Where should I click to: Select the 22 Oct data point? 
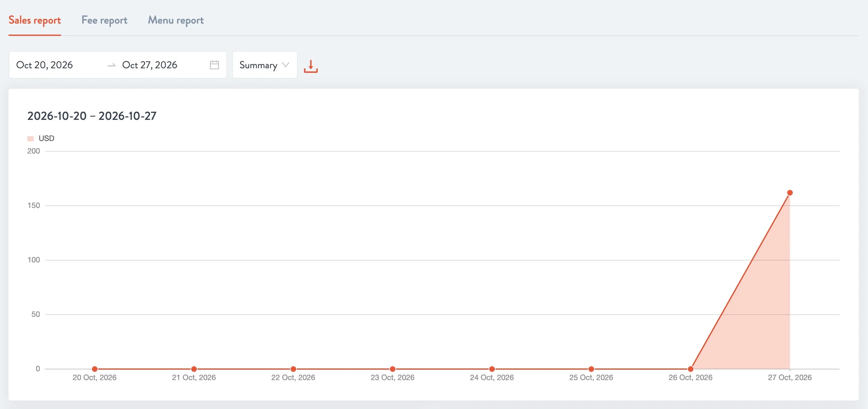pos(293,369)
